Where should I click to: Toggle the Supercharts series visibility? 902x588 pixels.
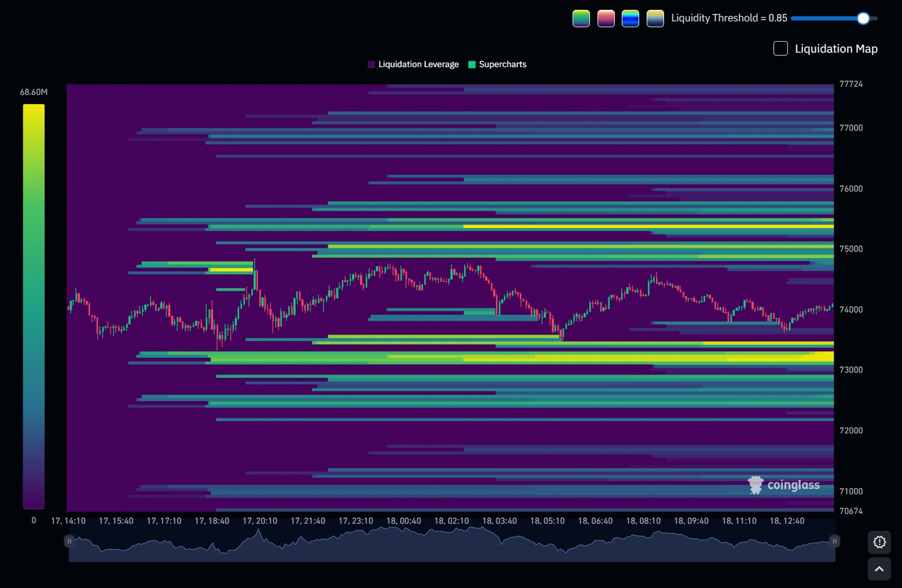503,64
